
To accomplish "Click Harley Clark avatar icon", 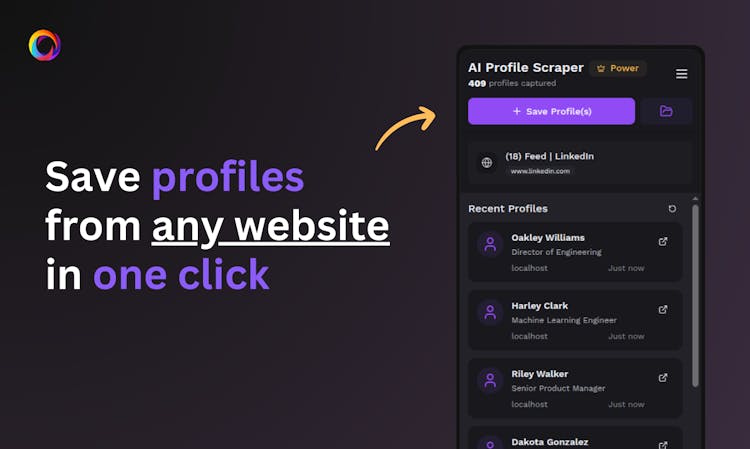I will point(490,313).
